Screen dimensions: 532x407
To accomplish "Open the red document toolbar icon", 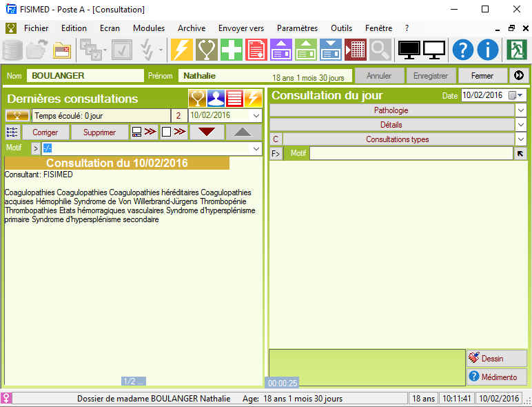I will point(256,50).
